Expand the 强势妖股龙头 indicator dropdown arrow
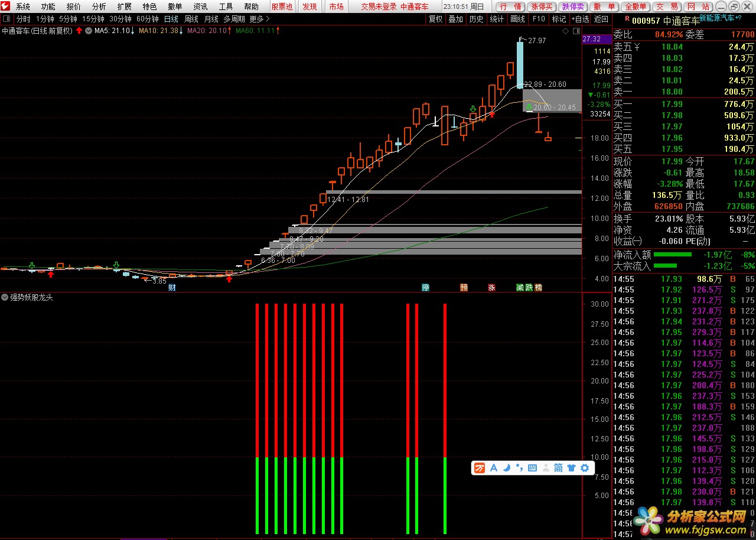 (x=5, y=297)
